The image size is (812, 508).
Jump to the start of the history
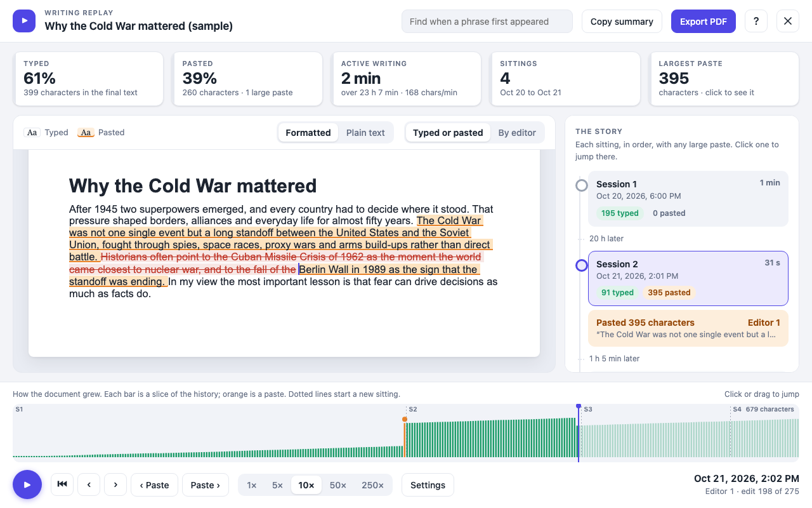[62, 485]
